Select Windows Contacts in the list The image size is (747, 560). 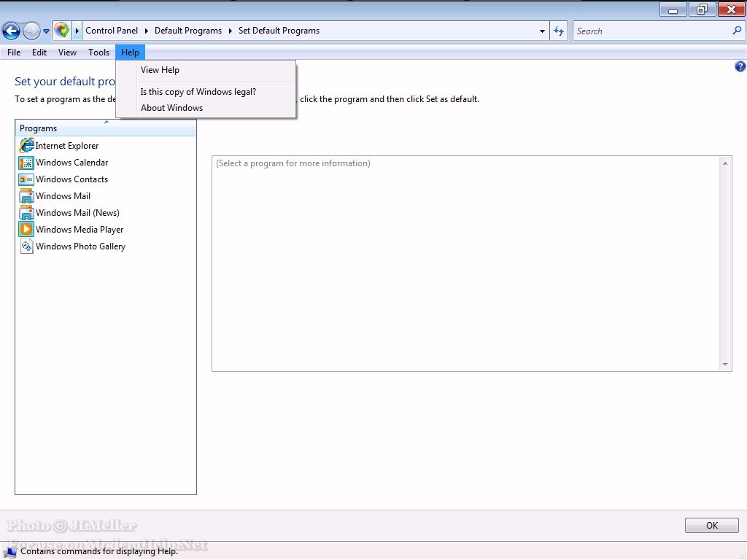[72, 179]
